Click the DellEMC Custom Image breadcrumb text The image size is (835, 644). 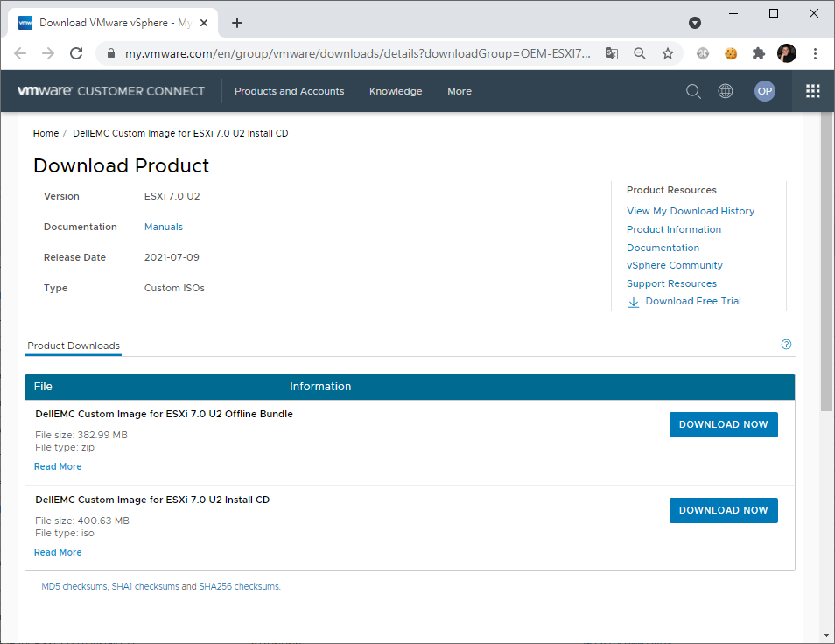[x=180, y=133]
